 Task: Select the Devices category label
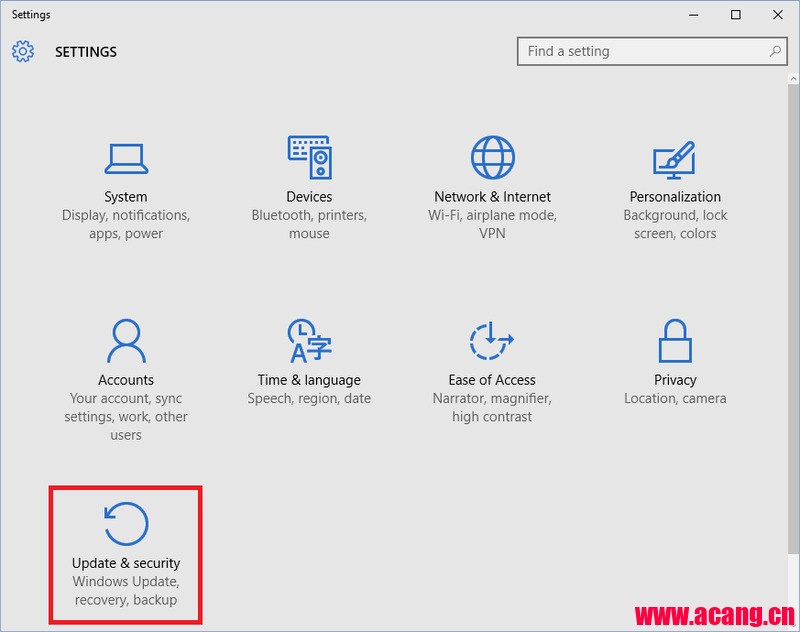click(x=309, y=197)
